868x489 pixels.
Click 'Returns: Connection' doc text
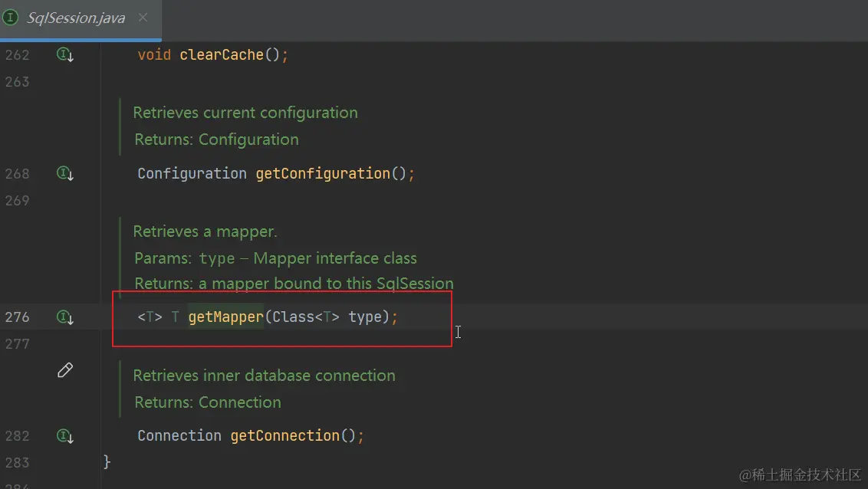[x=208, y=402]
